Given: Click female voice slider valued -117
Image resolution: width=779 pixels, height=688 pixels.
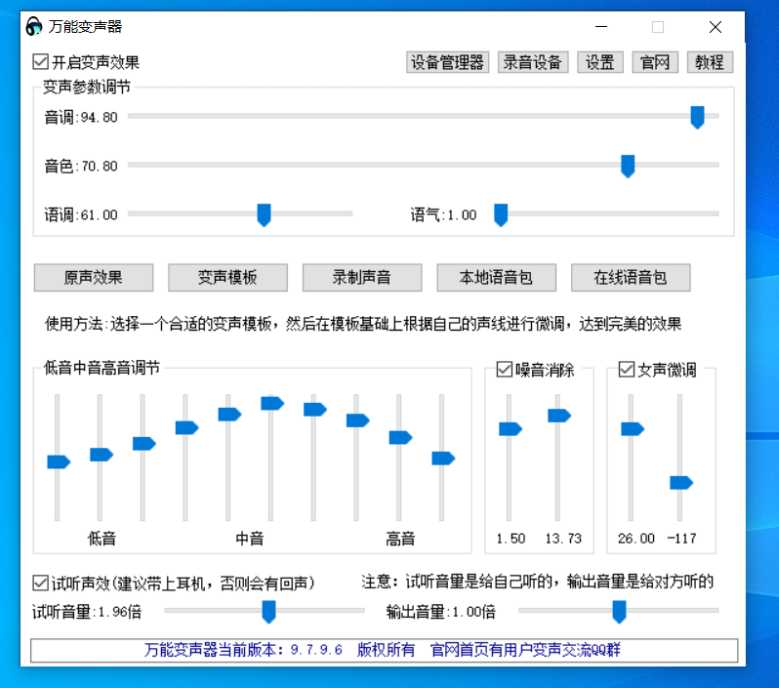Looking at the screenshot, I should click(681, 482).
